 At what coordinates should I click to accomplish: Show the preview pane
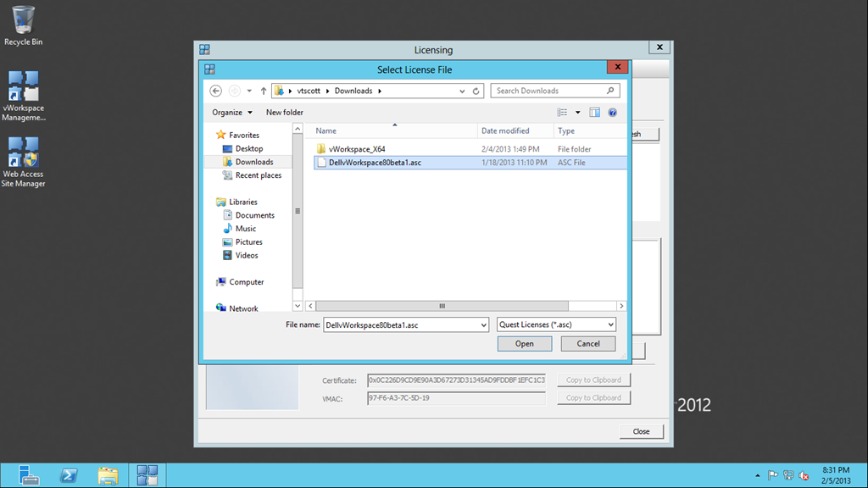[x=594, y=113]
